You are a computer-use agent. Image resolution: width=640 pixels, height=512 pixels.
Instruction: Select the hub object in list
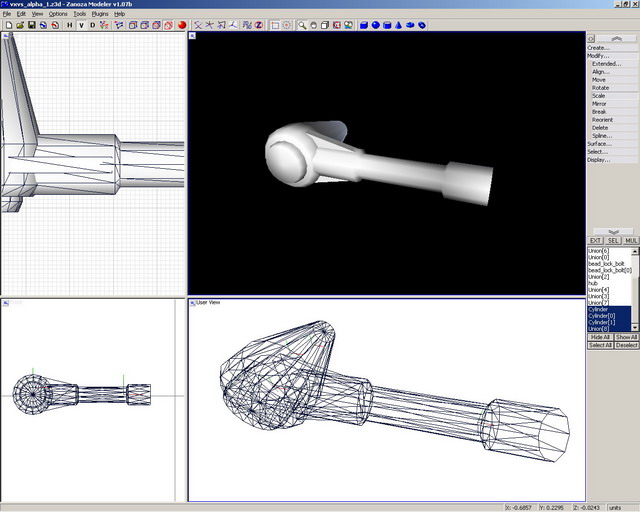coord(593,283)
